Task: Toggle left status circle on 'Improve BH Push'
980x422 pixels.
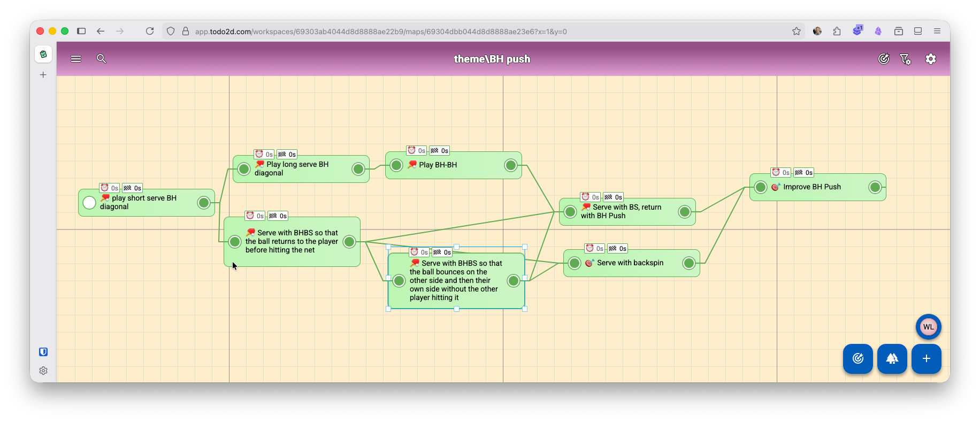Action: 761,187
